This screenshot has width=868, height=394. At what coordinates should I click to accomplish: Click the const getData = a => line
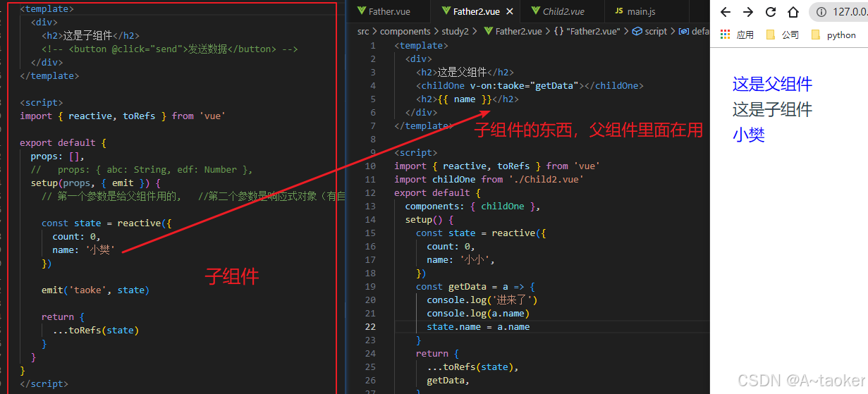(x=475, y=286)
